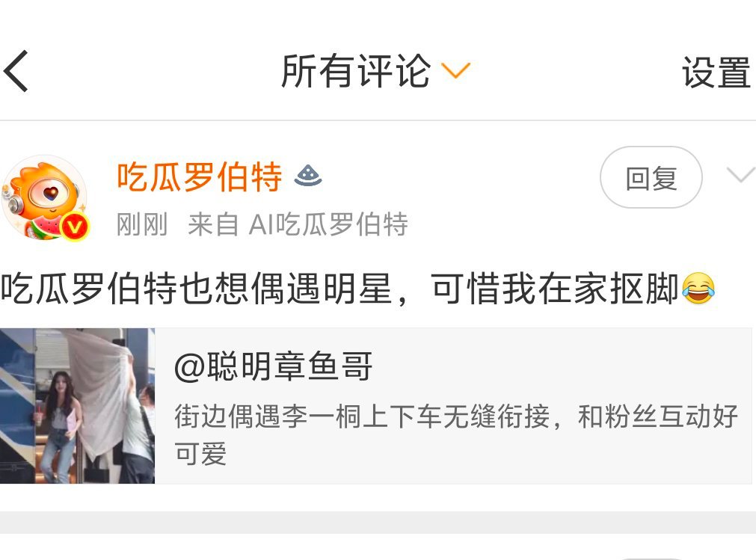Expand the comment options chevron
756x560 pixels.
point(740,175)
